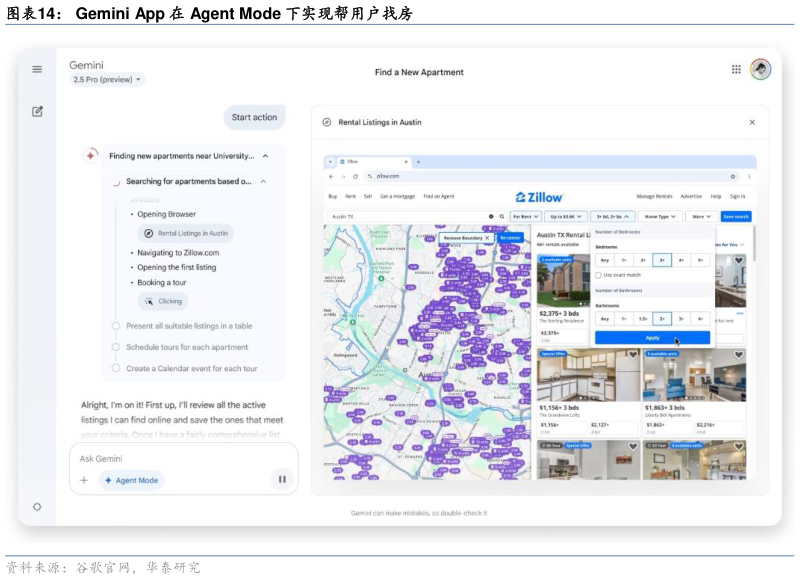Open the Buy menu on Zillow

tap(333, 196)
